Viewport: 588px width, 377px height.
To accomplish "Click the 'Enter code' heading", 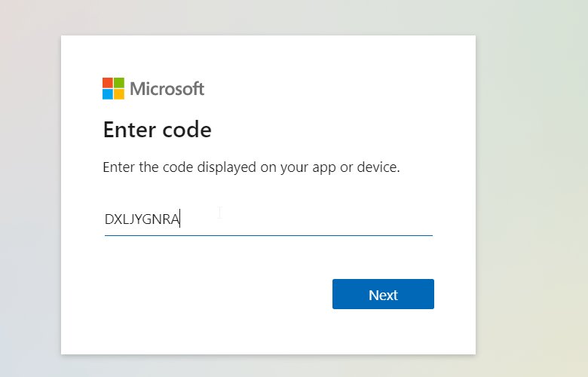I will click(x=157, y=130).
